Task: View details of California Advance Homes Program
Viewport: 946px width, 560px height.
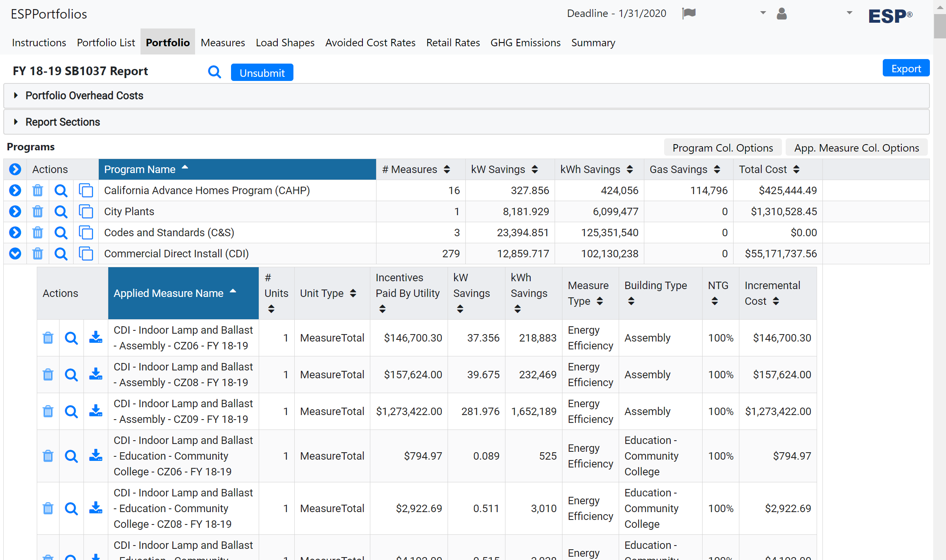Action: tap(61, 190)
